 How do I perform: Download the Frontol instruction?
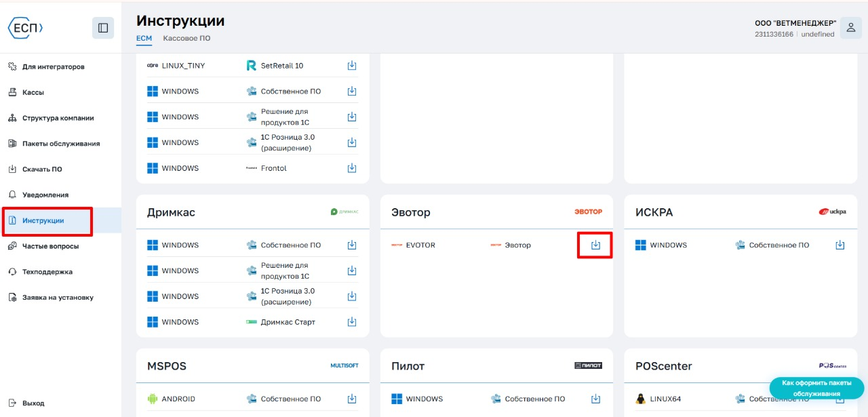pyautogui.click(x=352, y=168)
